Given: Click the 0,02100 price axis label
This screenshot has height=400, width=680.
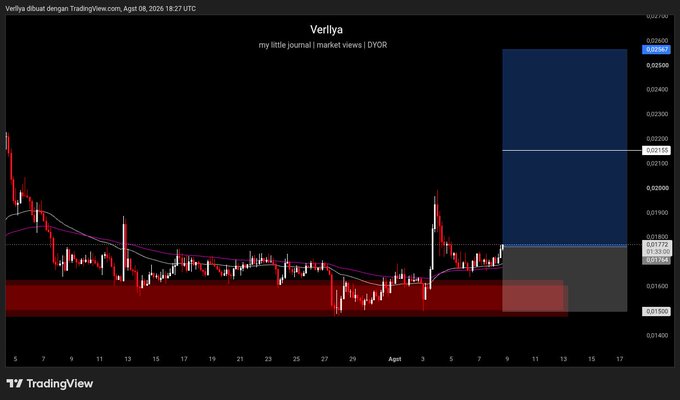Looking at the screenshot, I should pos(657,163).
